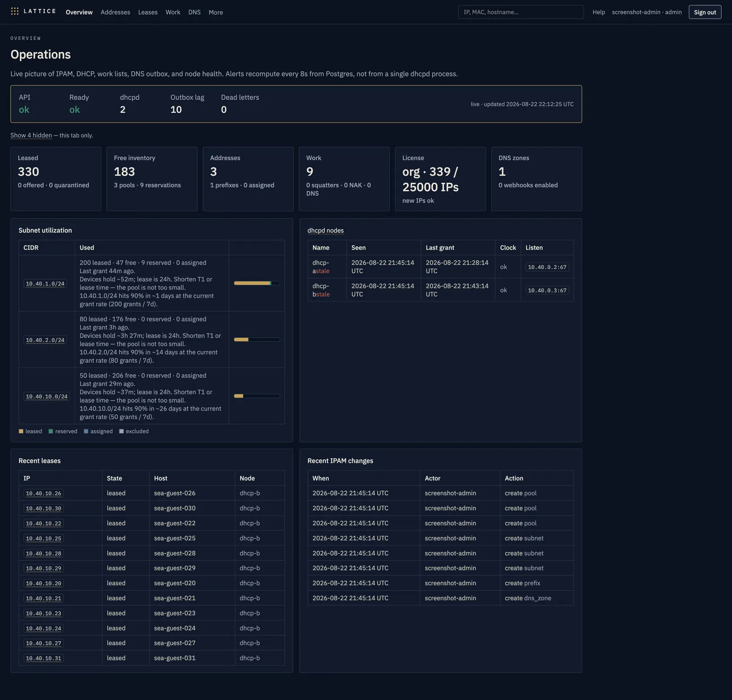Click Show 4 hidden link
The width and height of the screenshot is (732, 700).
point(31,135)
